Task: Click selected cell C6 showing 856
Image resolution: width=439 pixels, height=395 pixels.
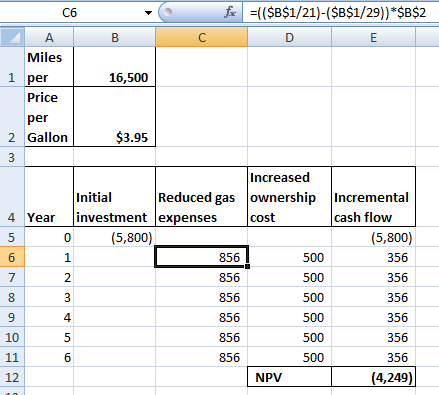Action: [201, 256]
